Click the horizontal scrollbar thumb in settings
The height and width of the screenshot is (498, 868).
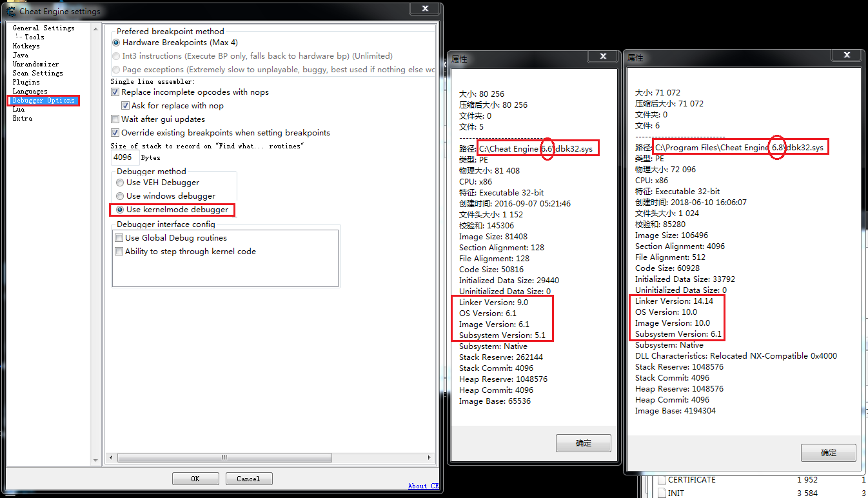point(225,457)
